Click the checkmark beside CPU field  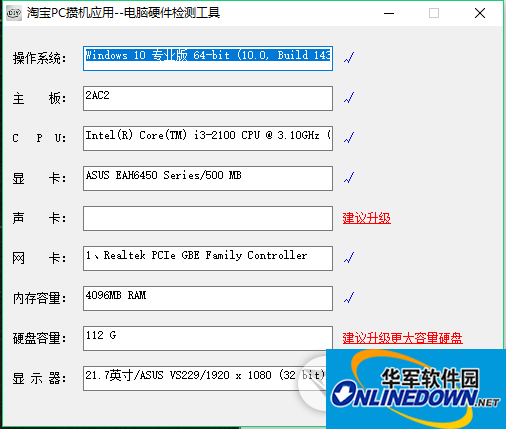pos(349,137)
